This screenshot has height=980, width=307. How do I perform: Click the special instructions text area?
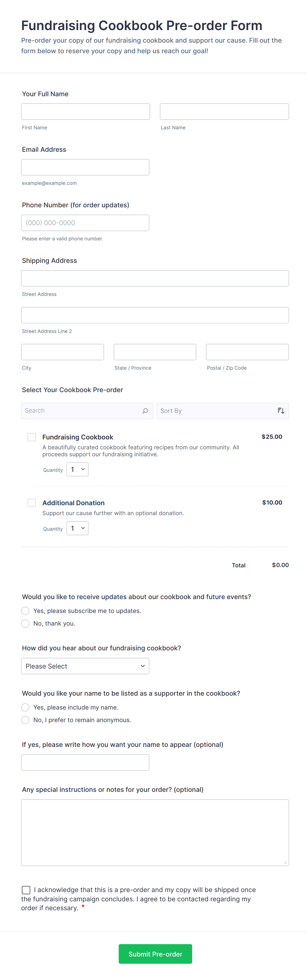[154, 833]
